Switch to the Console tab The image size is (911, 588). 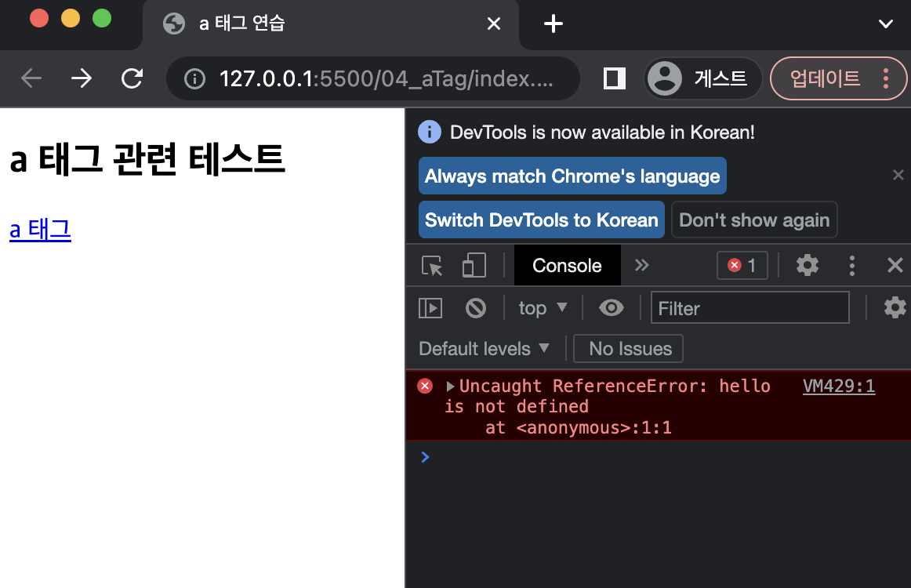tap(567, 266)
